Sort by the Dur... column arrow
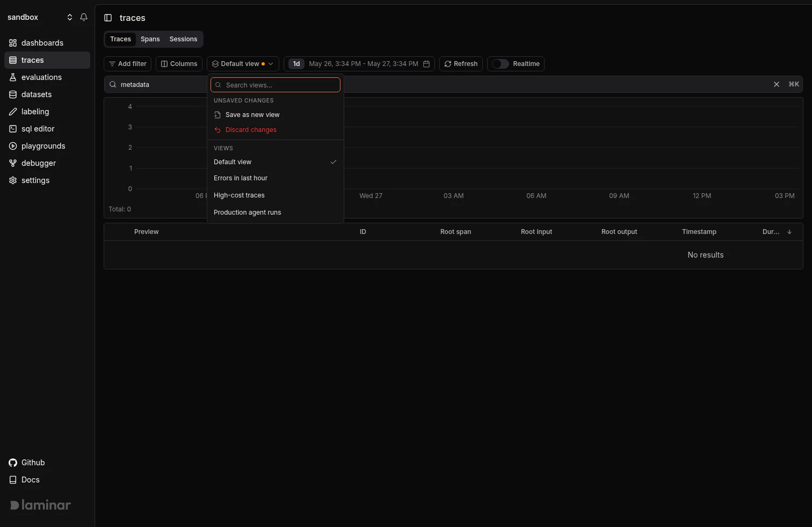Screen dimensions: 812x527 pos(789,232)
